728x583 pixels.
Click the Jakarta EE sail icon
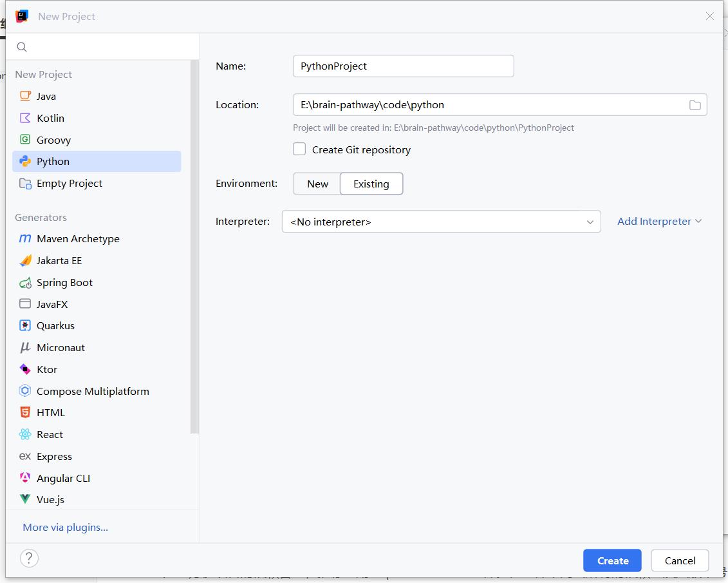coord(25,260)
